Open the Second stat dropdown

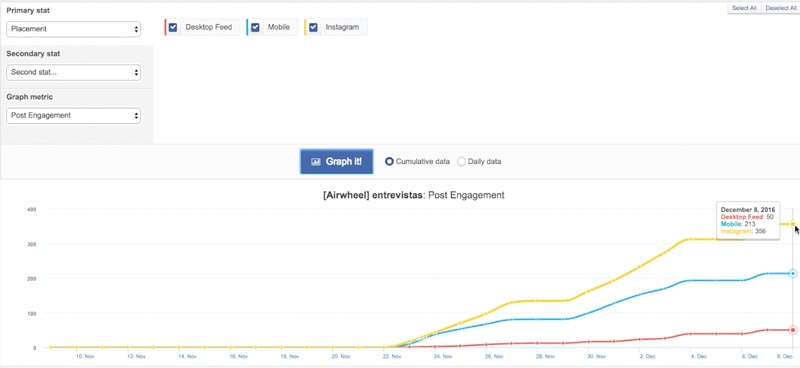coord(73,72)
